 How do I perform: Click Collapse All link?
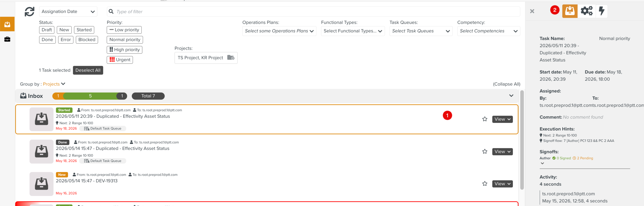click(x=506, y=84)
